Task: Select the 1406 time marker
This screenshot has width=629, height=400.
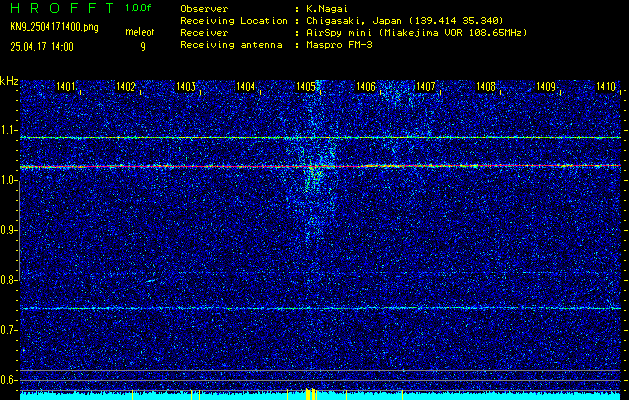Action: coord(366,86)
